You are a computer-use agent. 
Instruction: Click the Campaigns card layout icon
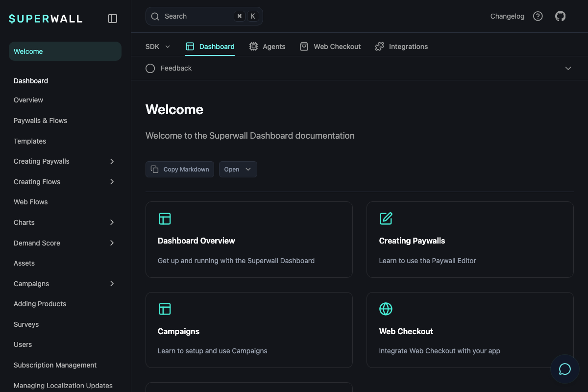click(165, 309)
